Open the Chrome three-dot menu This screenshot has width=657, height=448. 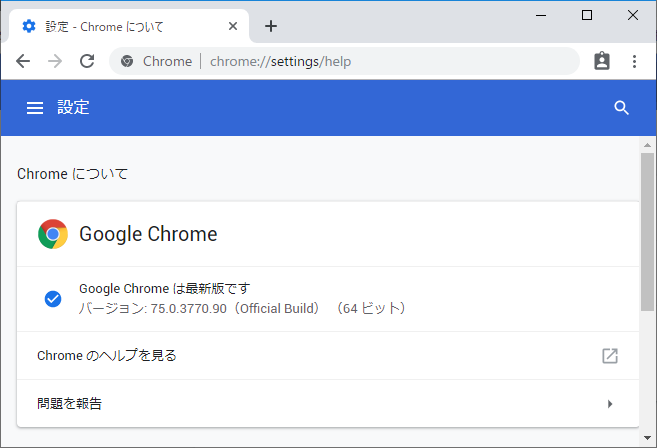[x=634, y=61]
